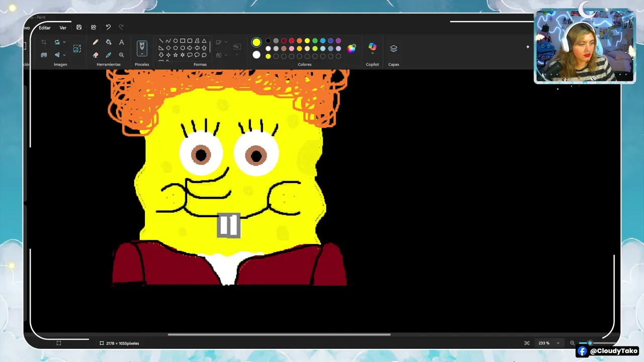Pick the orange color swatch
Viewport: 644px width, 362px height.
[299, 41]
